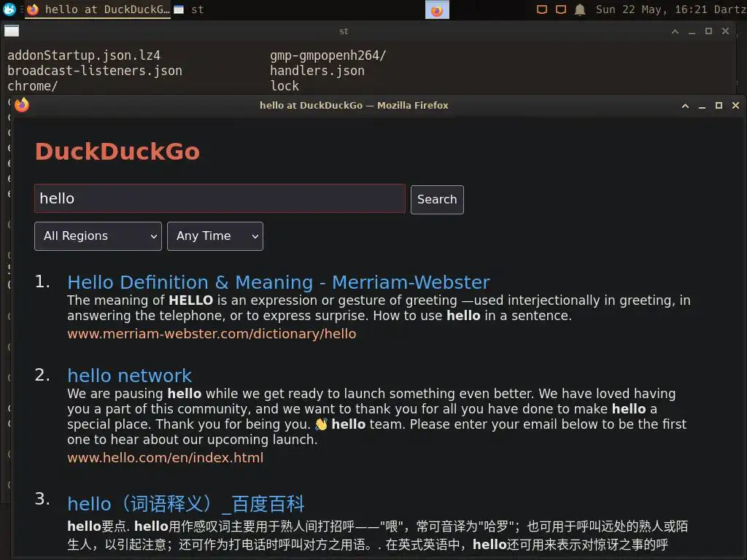Image resolution: width=747 pixels, height=560 pixels.
Task: Focus the search box containing 'hello'
Action: point(220,198)
